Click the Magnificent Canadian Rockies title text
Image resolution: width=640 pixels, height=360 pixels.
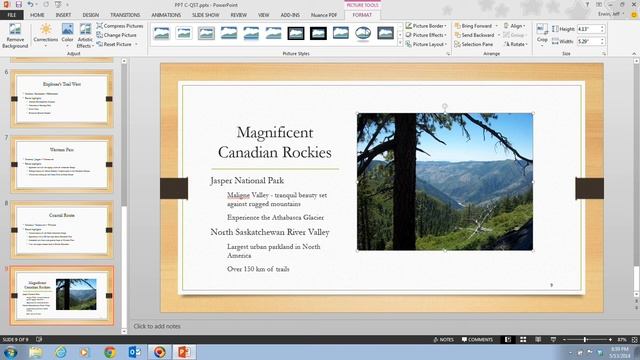pyautogui.click(x=275, y=142)
